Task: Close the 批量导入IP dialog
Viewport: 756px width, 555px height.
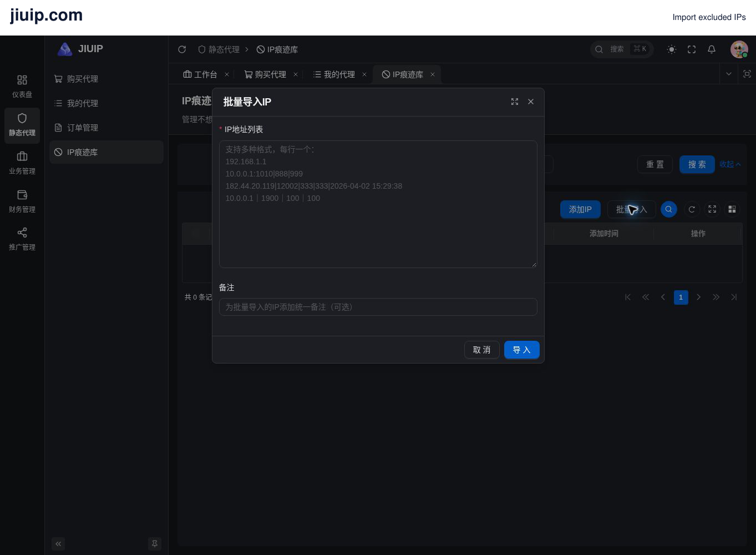Action: point(531,102)
